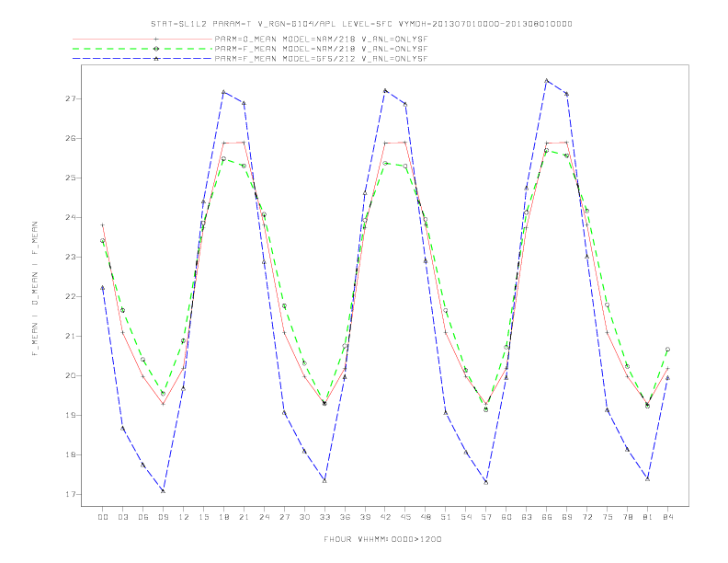Click x-axis forecast hour label 39

[365, 517]
